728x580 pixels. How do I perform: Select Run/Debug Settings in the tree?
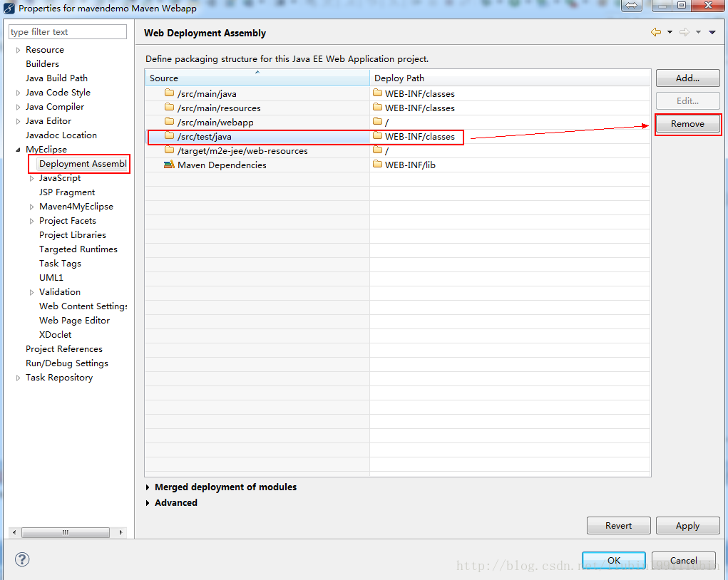67,363
